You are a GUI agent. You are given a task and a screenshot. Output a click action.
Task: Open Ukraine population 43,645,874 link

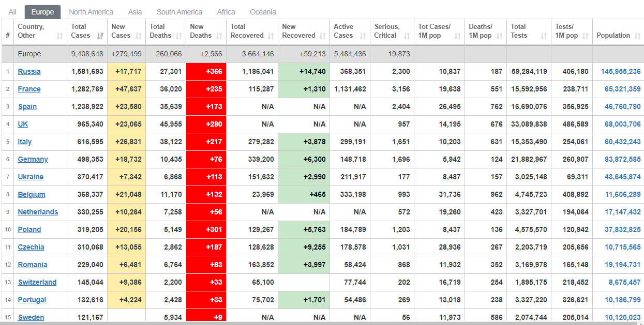[623, 177]
